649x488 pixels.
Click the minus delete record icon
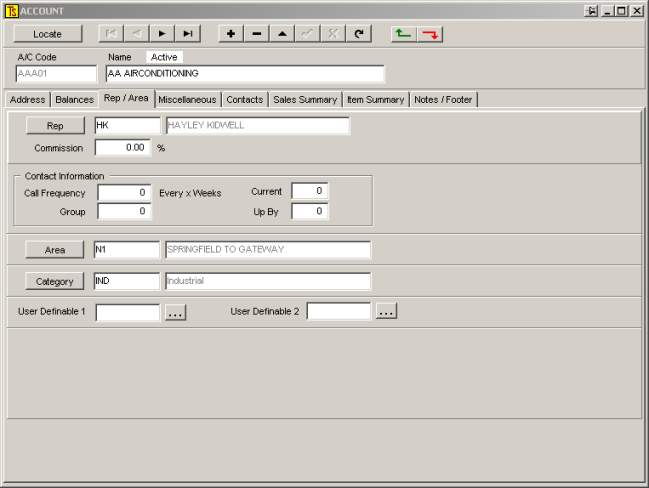click(x=256, y=34)
